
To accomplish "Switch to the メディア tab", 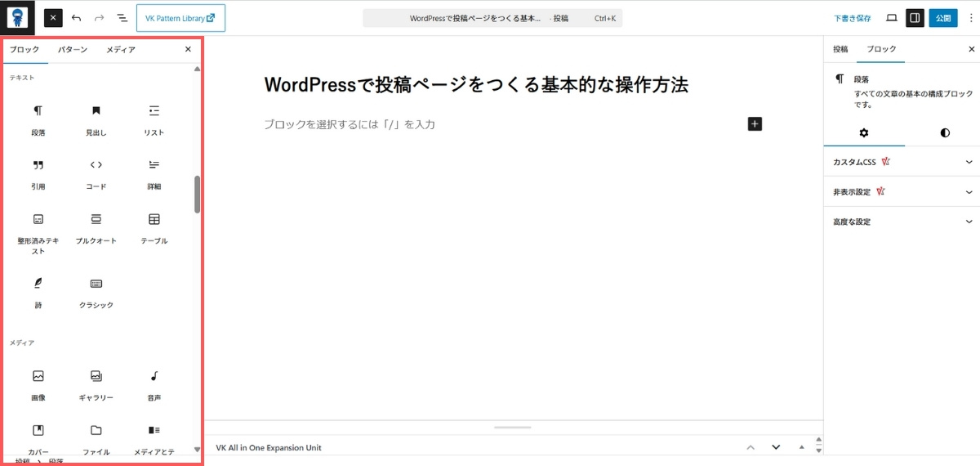I will pos(121,50).
